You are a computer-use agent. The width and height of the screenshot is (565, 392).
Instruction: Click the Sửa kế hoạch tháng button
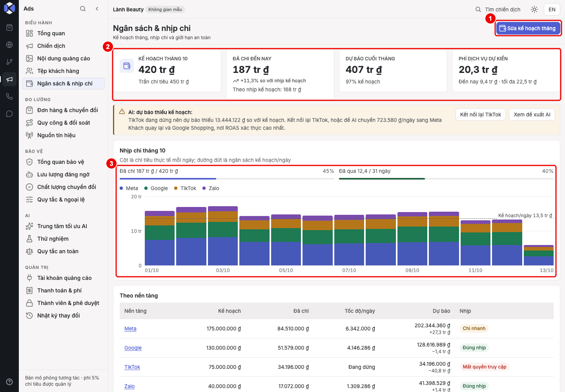point(528,28)
